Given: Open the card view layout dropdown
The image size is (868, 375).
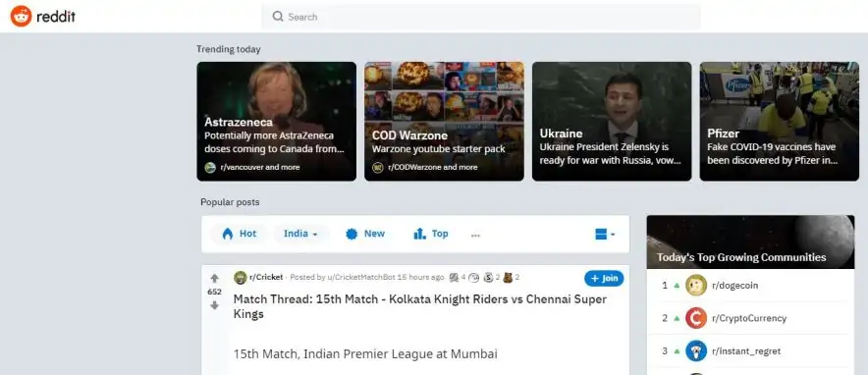Looking at the screenshot, I should click(x=605, y=235).
